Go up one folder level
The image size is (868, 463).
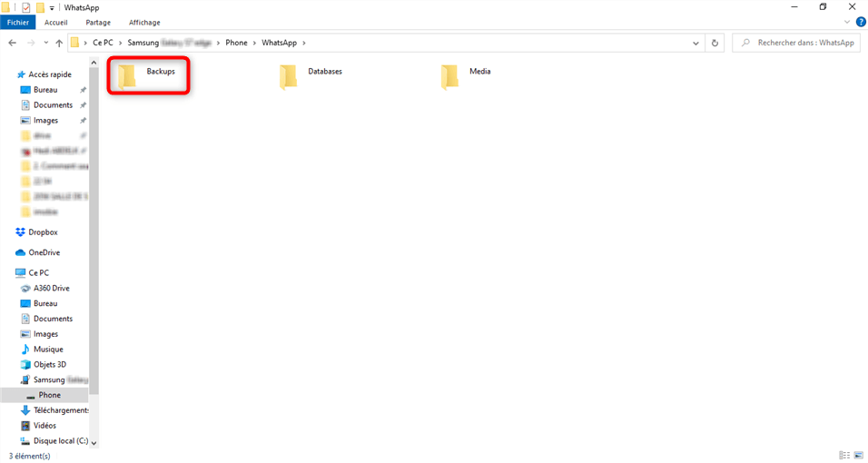(x=59, y=43)
